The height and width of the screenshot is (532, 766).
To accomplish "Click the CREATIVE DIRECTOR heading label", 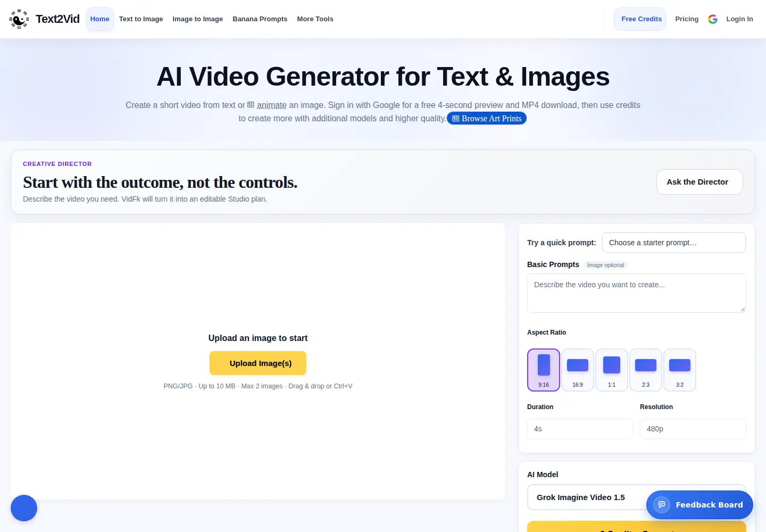I will (x=57, y=164).
